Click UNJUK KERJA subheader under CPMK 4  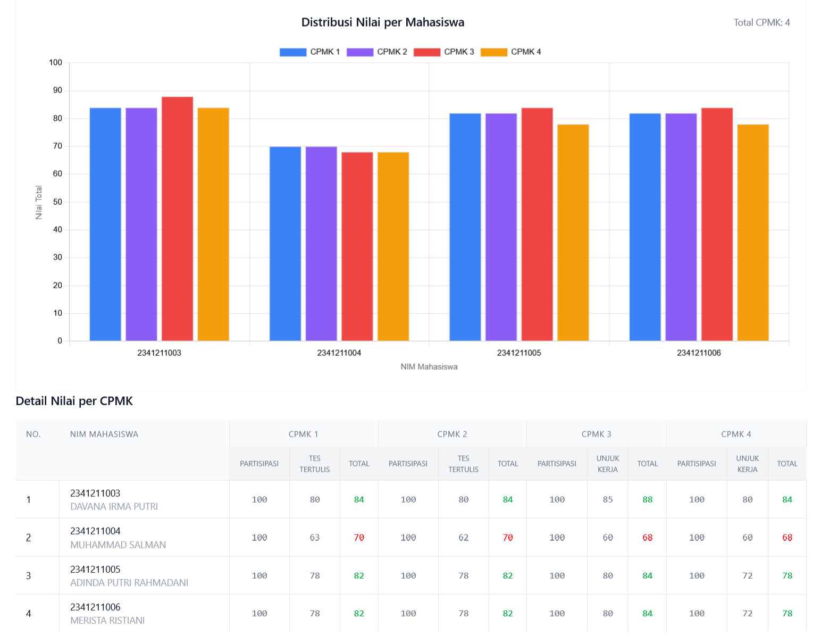click(747, 463)
